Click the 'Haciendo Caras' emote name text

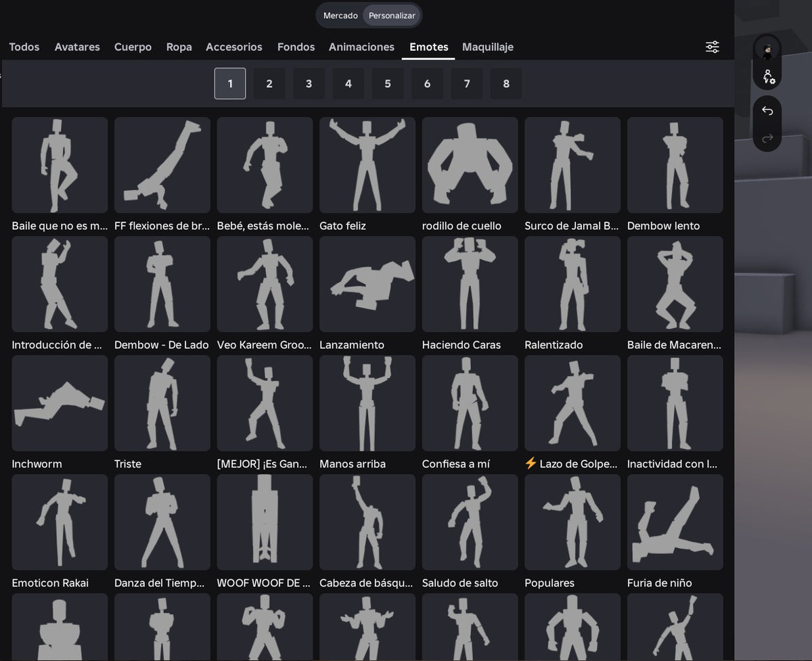coord(461,345)
